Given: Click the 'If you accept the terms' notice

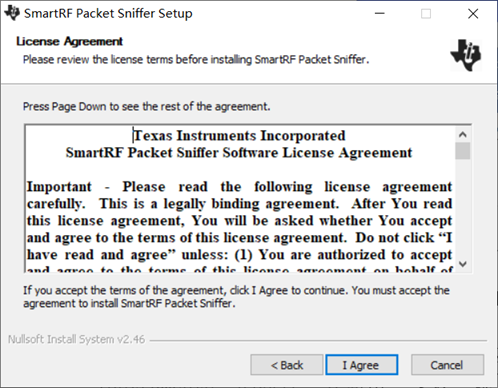Looking at the screenshot, I should coord(236,297).
